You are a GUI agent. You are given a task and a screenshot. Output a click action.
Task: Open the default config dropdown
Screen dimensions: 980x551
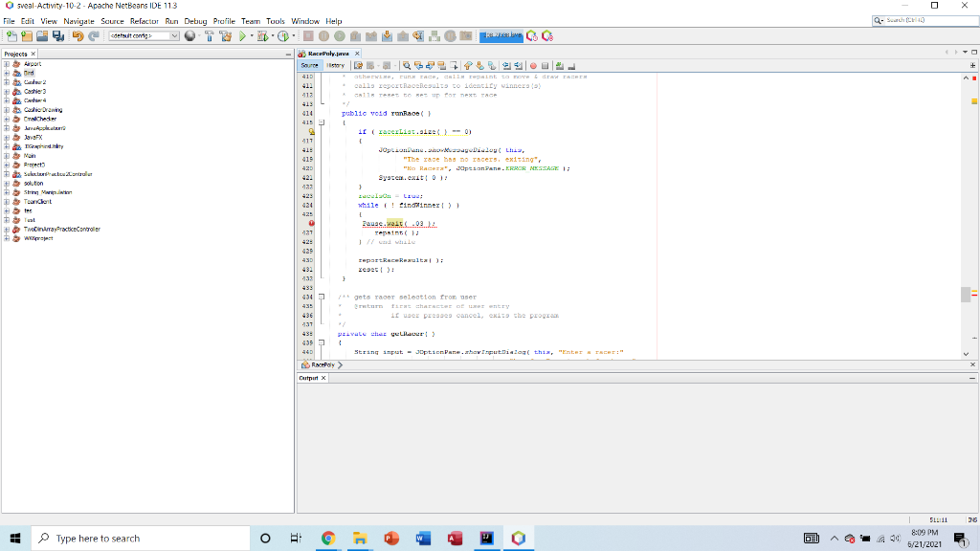tap(173, 36)
